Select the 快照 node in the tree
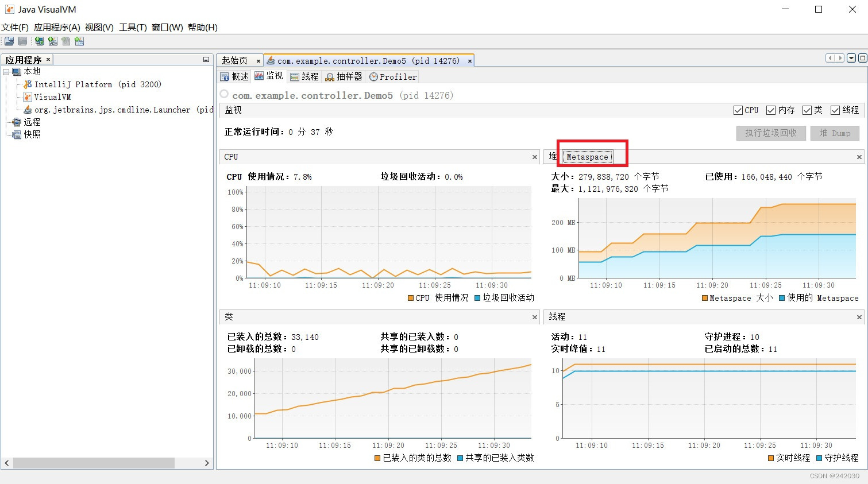The image size is (868, 484). point(32,134)
